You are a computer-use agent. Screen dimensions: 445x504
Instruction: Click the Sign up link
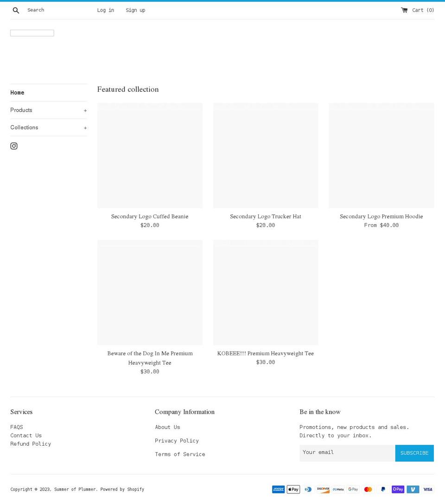tap(135, 10)
